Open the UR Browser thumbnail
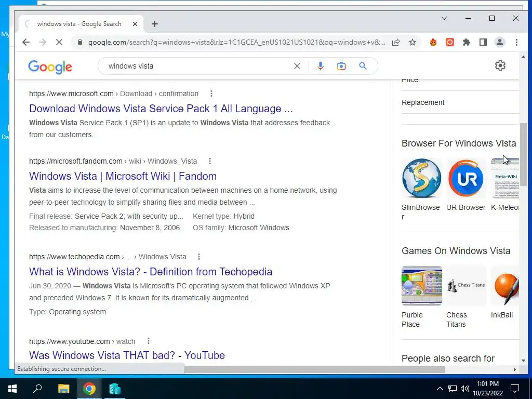 click(x=466, y=178)
